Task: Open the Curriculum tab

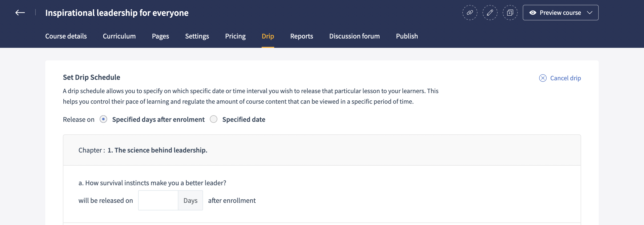Action: click(x=119, y=36)
